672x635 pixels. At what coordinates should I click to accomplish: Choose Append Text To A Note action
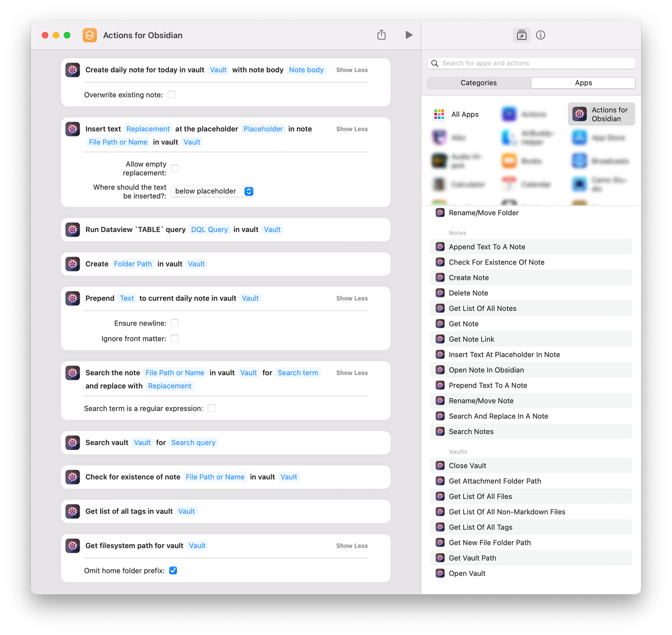[487, 247]
